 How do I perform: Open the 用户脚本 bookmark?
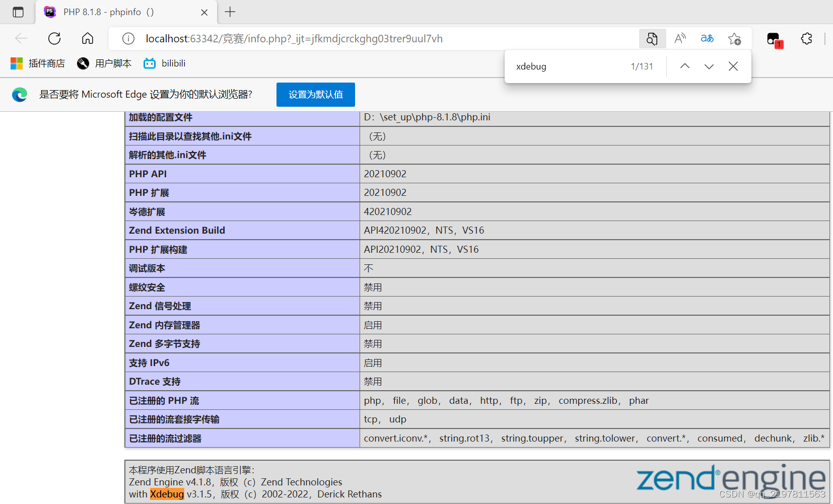coord(104,63)
